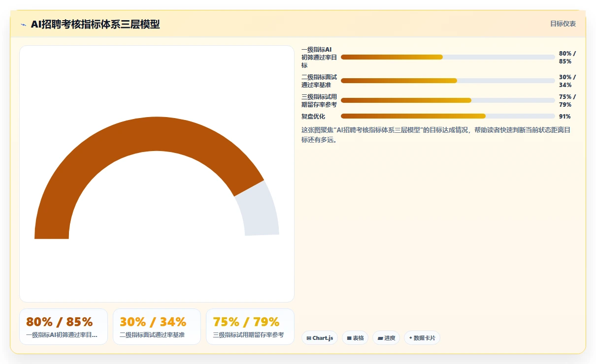Click the Chart.js tag chip
This screenshot has height=364, width=596.
click(x=320, y=338)
